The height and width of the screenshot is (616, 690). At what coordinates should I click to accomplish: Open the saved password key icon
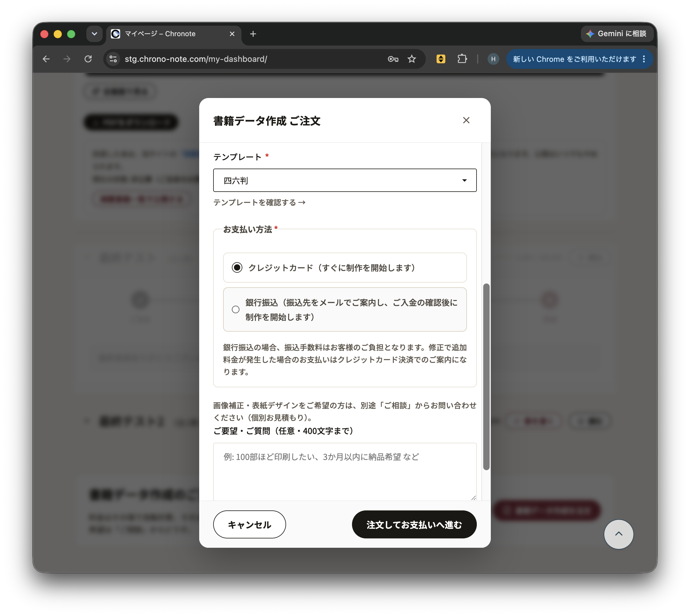pyautogui.click(x=393, y=59)
